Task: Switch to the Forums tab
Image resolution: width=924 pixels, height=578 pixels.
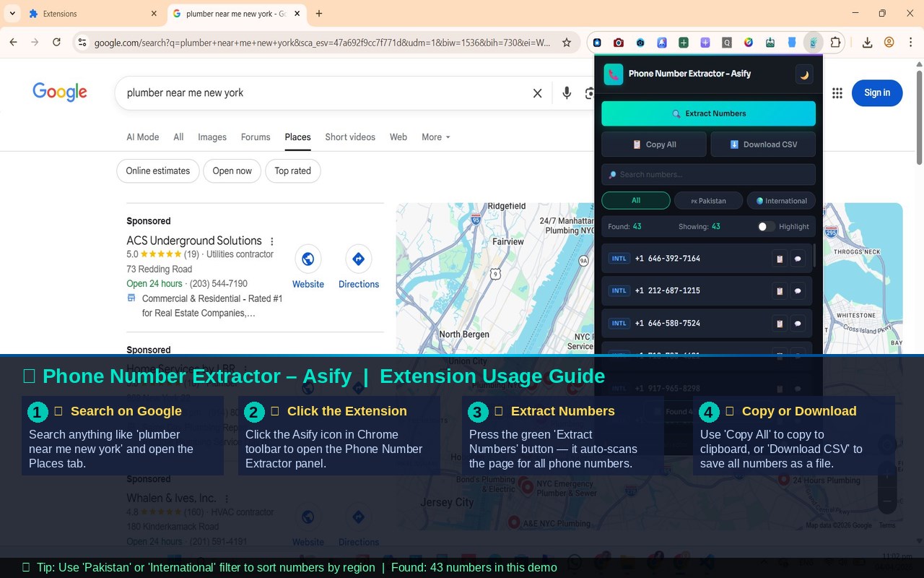Action: [x=256, y=137]
